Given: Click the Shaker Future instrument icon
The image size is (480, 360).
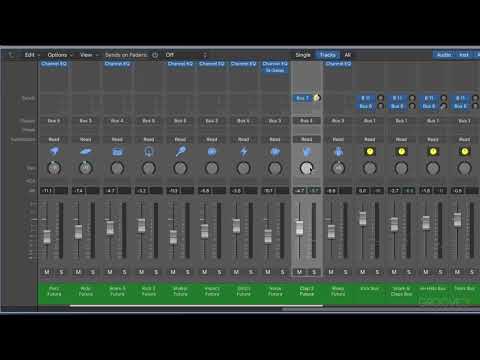Looking at the screenshot, I should click(x=180, y=152).
